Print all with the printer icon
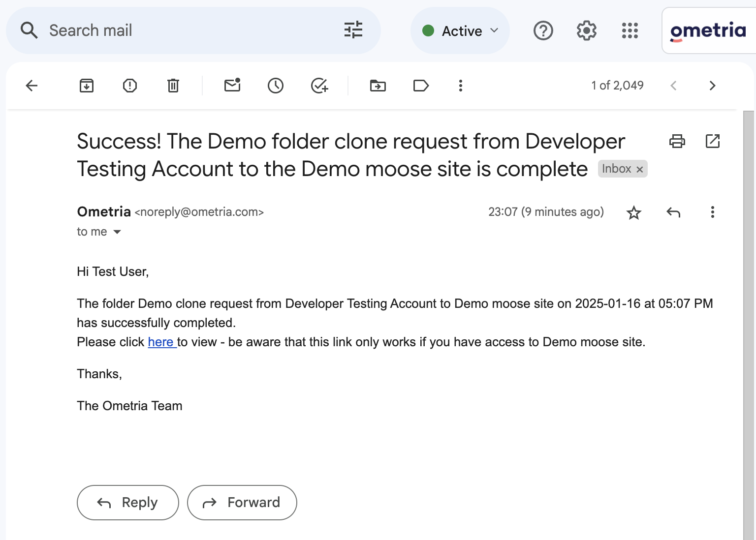 coord(677,141)
